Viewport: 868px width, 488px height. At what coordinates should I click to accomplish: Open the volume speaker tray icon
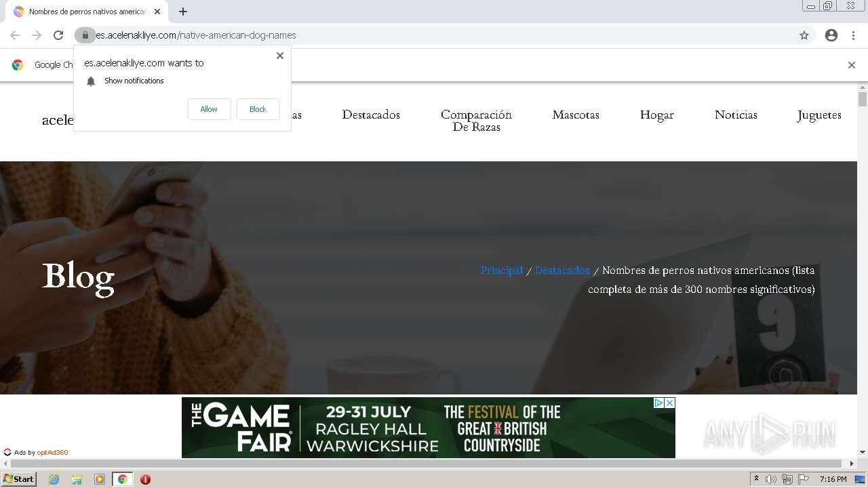pyautogui.click(x=771, y=479)
